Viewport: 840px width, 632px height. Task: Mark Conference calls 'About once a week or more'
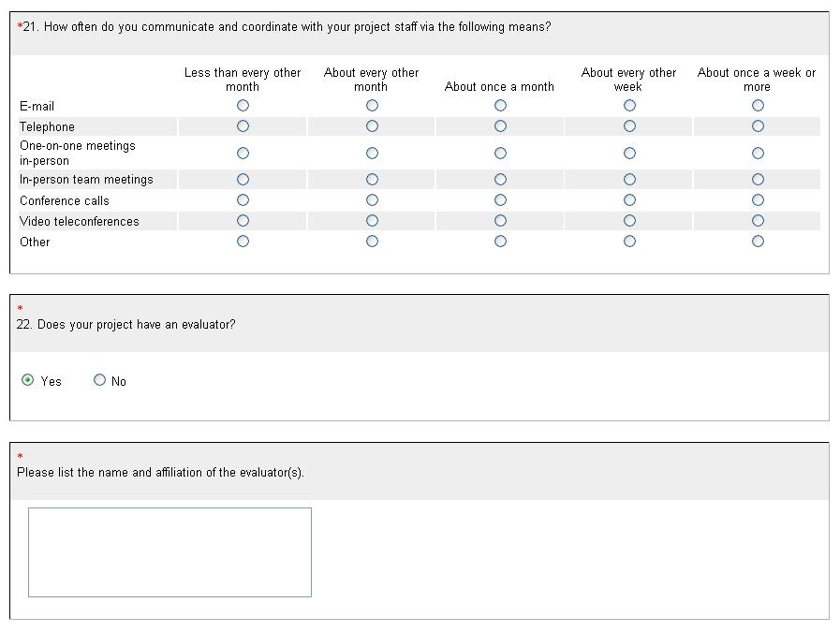coord(758,200)
